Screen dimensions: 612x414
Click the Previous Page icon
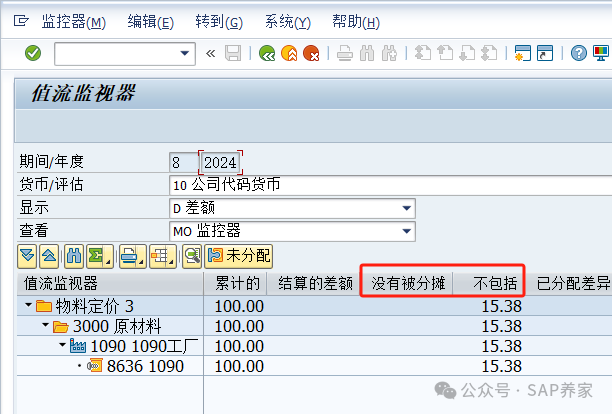coord(445,53)
